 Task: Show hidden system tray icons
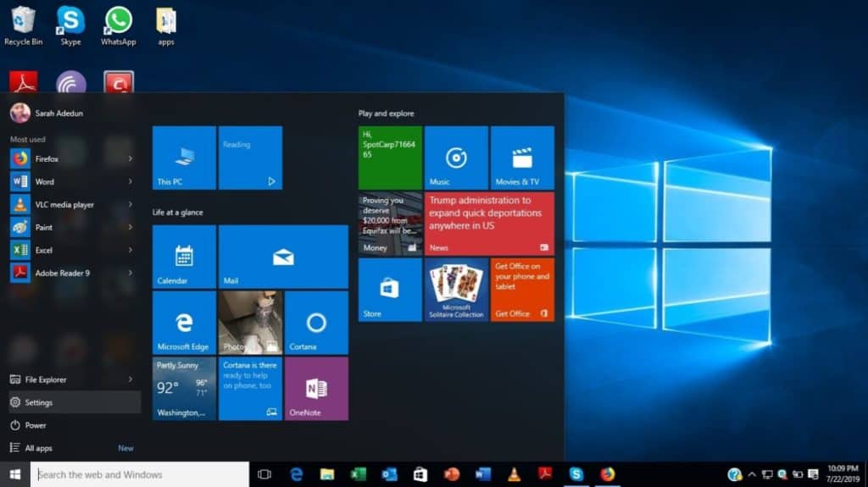752,474
